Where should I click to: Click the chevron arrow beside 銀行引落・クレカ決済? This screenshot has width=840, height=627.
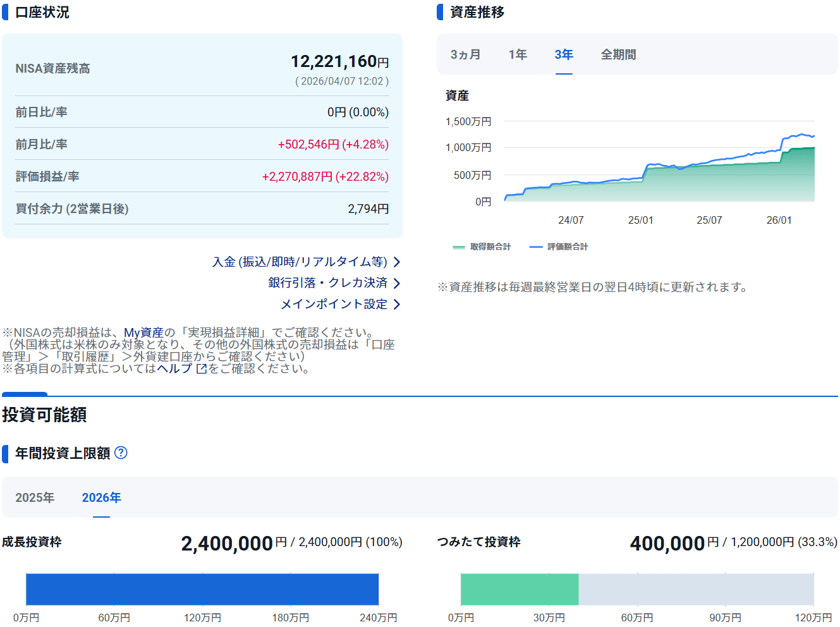397,283
